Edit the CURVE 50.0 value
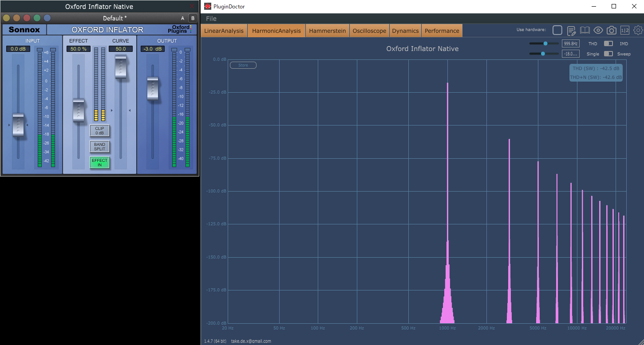The height and width of the screenshot is (345, 644). point(121,49)
